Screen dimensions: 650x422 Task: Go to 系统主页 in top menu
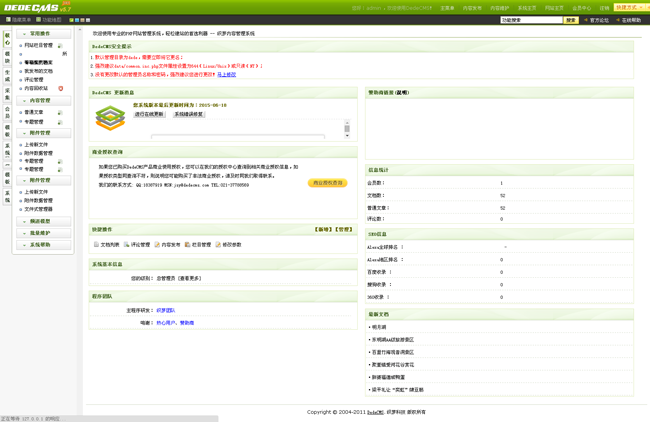pos(527,8)
